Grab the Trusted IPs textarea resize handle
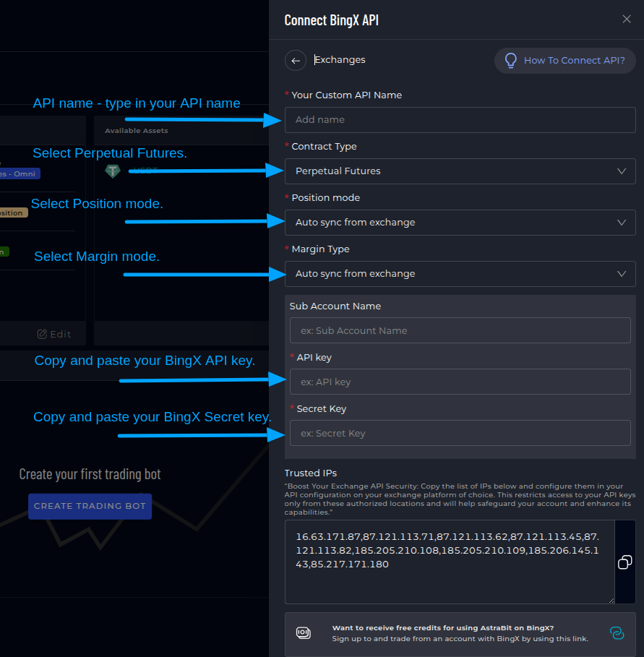The image size is (644, 657). point(611,599)
